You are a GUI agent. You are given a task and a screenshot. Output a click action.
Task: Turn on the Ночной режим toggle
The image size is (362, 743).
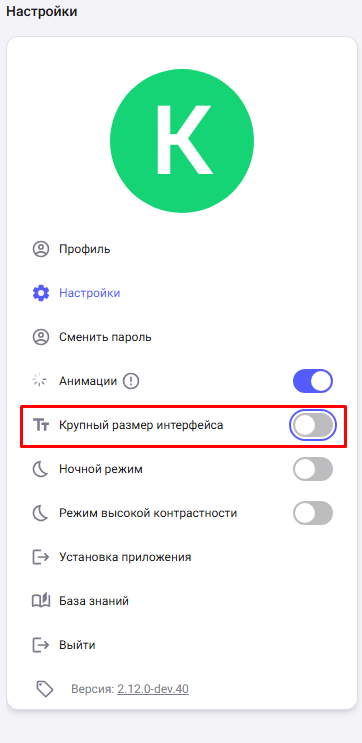tap(313, 469)
